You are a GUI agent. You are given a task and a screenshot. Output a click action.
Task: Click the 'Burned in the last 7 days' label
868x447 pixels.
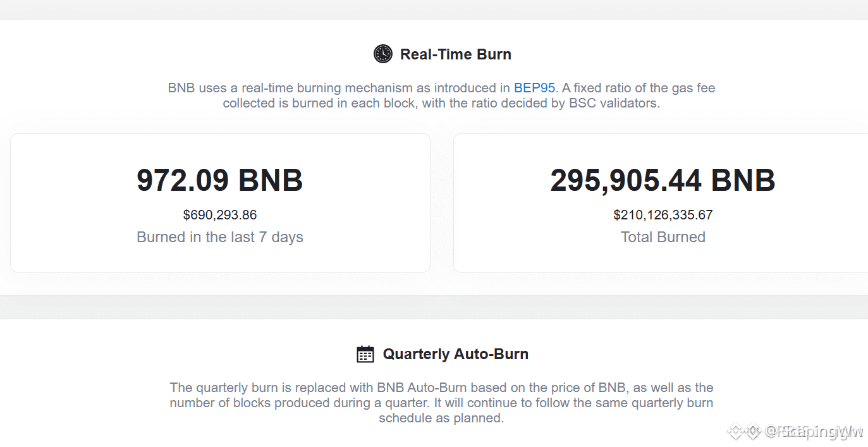[220, 237]
